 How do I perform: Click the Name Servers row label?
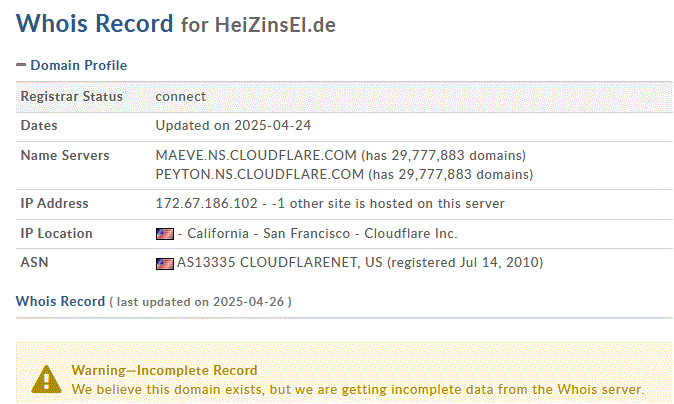click(65, 155)
